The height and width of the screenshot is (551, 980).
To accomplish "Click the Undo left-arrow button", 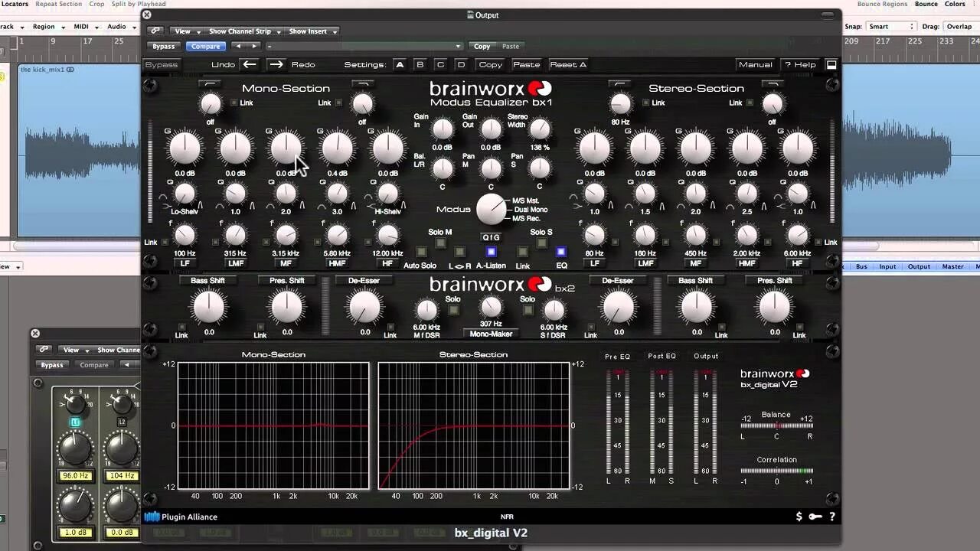I will 250,64.
